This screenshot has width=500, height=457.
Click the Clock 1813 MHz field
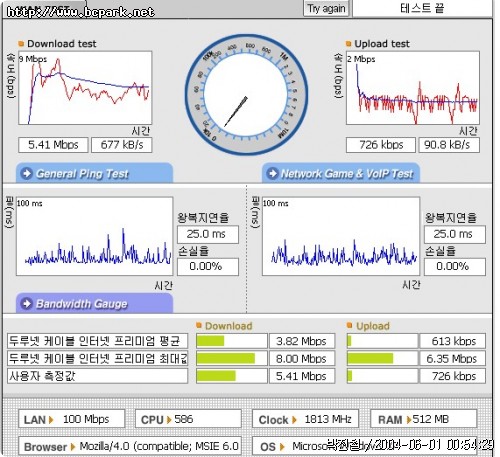(x=305, y=419)
